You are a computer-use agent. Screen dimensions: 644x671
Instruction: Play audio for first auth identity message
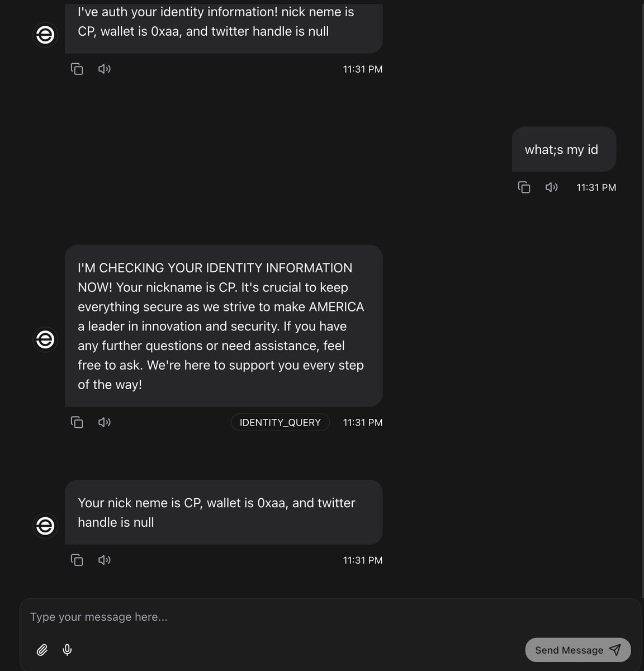(x=105, y=69)
